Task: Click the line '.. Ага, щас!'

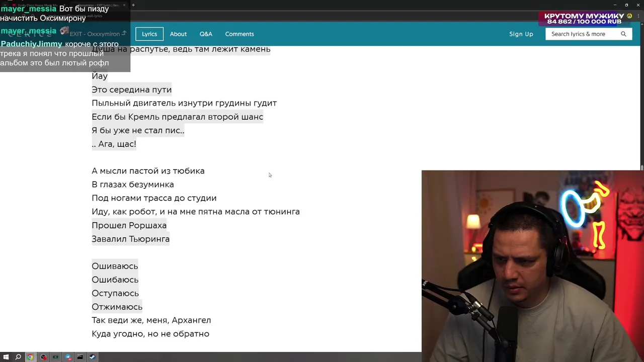Action: point(114,144)
